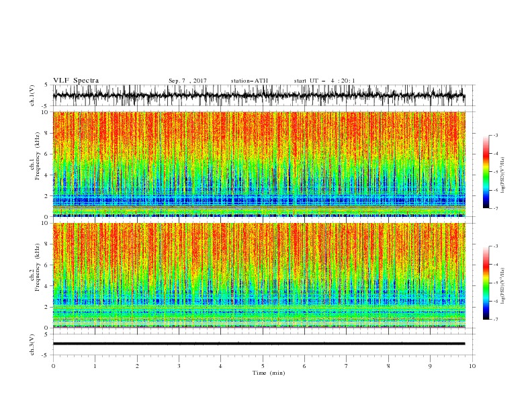Click time-axis tick label "7"
Viewport: 532px width, 411px height.
pyautogui.click(x=347, y=366)
